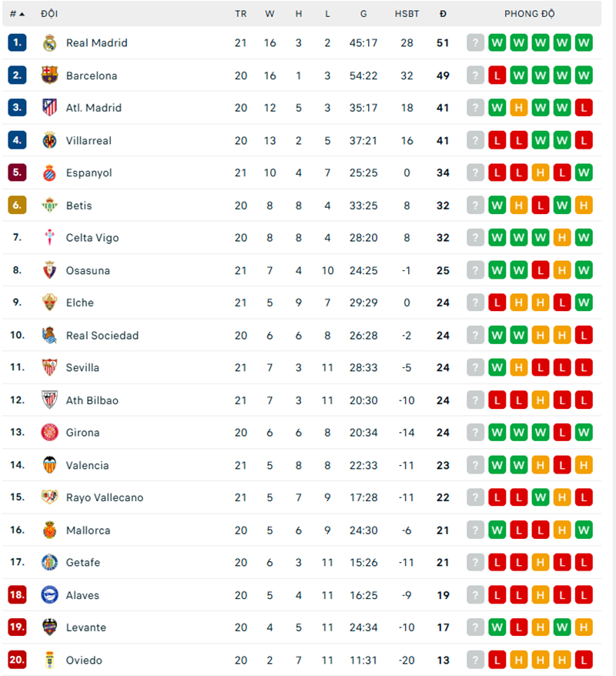Sort standings by the Đ points column

pyautogui.click(x=443, y=14)
